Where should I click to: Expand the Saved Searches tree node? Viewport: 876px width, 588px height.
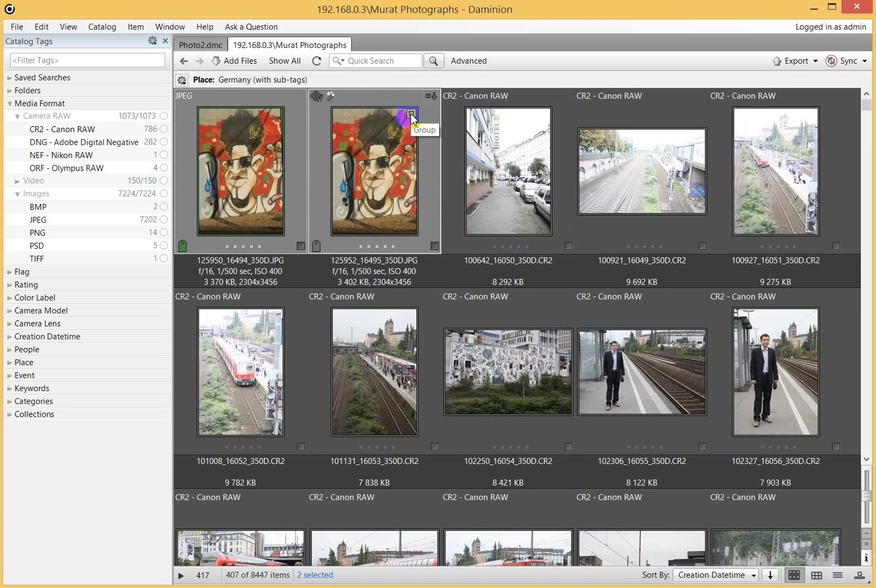(x=9, y=77)
